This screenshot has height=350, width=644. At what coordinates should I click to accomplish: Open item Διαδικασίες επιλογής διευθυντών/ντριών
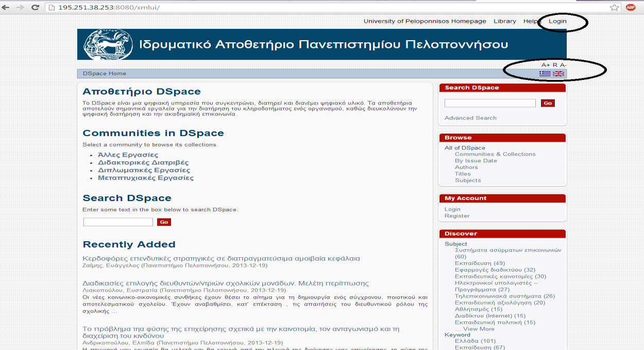tap(226, 284)
